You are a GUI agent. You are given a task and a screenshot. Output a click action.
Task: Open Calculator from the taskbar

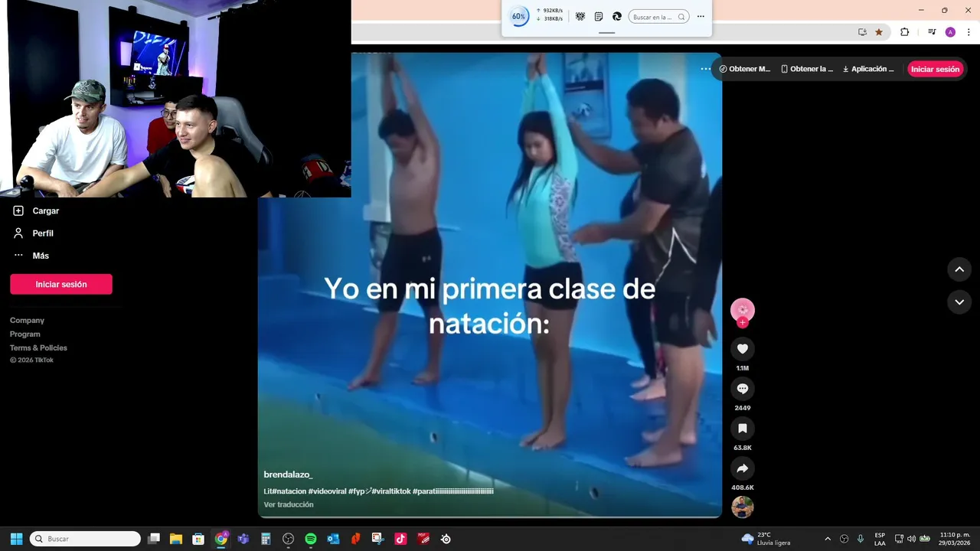coord(266,539)
